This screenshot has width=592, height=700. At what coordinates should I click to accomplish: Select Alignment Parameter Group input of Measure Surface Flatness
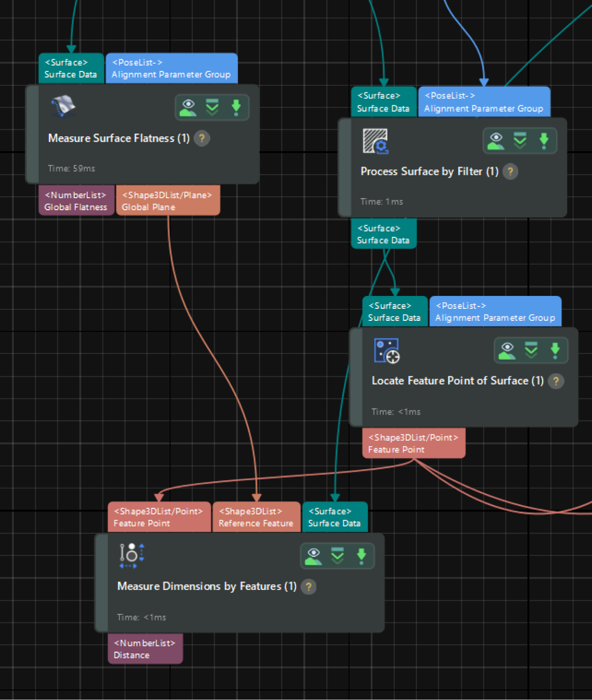[171, 68]
